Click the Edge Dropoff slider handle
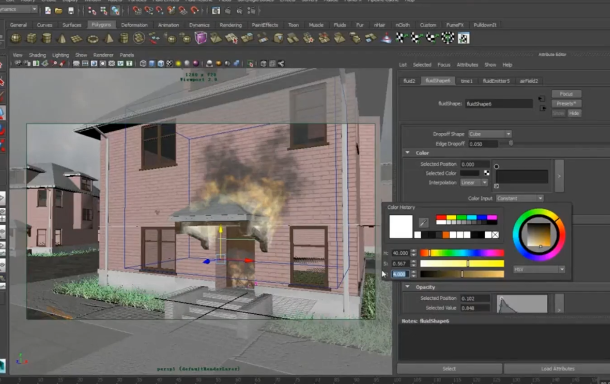Screen dimensions: 610x384 click(x=511, y=144)
